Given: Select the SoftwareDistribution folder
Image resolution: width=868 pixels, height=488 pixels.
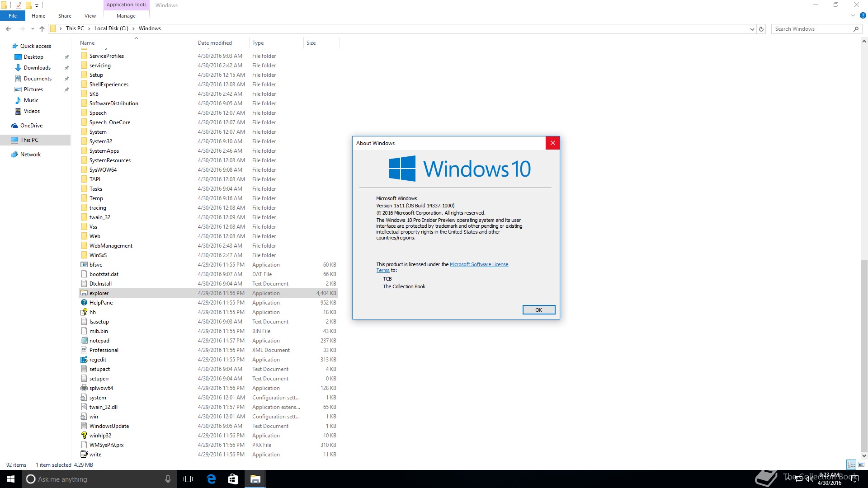Looking at the screenshot, I should (113, 103).
